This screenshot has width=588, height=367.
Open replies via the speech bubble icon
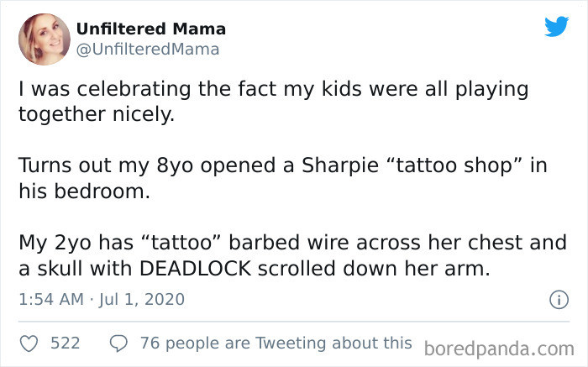click(118, 343)
